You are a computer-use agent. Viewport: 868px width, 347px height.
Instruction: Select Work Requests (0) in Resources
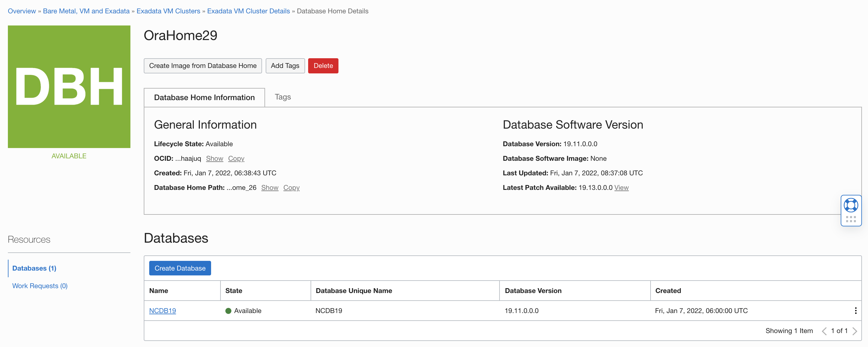[40, 286]
